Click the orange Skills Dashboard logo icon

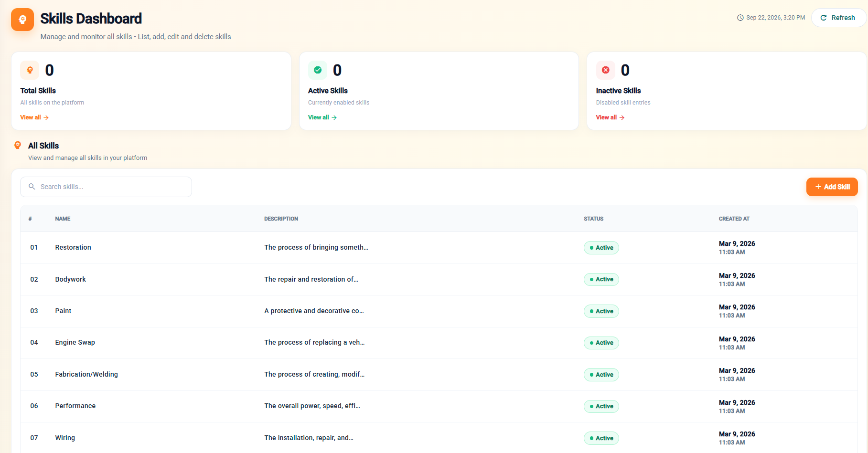click(22, 20)
